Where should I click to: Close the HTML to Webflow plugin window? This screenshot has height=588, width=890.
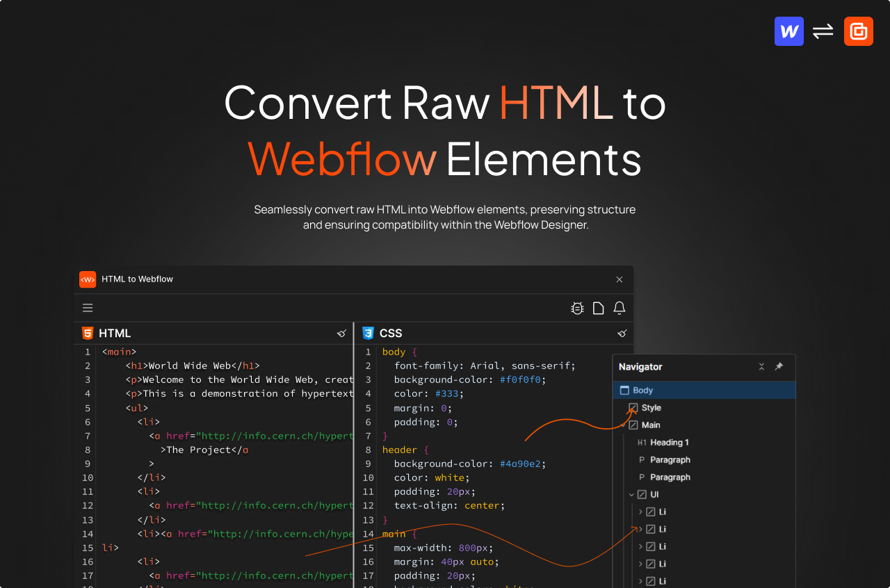[620, 279]
